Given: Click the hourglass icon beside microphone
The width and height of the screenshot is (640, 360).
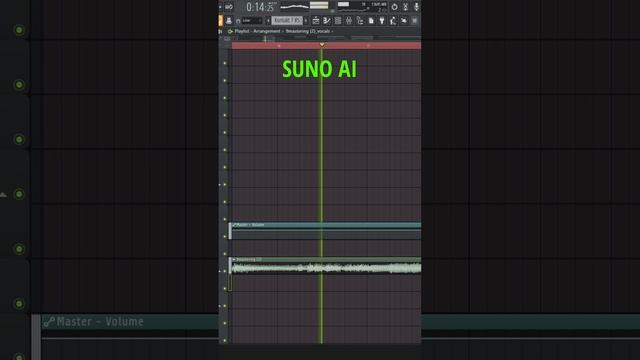Looking at the screenshot, I should (405, 7).
